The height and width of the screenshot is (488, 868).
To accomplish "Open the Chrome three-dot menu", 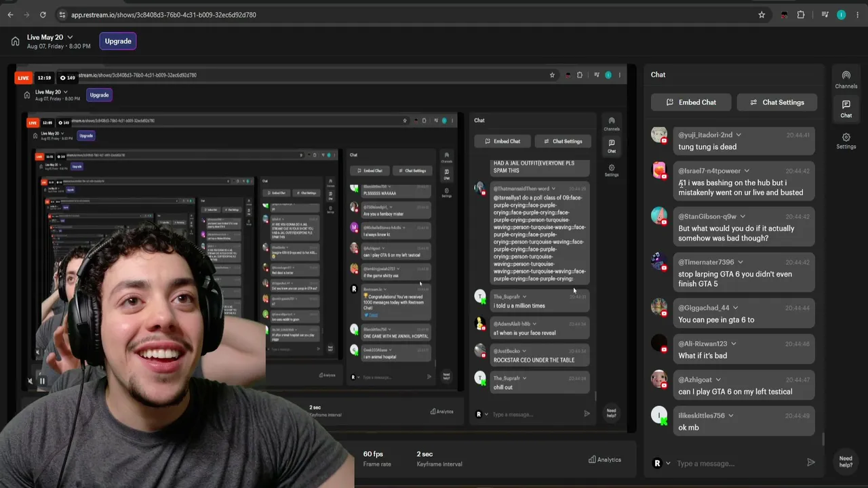I will [x=858, y=14].
